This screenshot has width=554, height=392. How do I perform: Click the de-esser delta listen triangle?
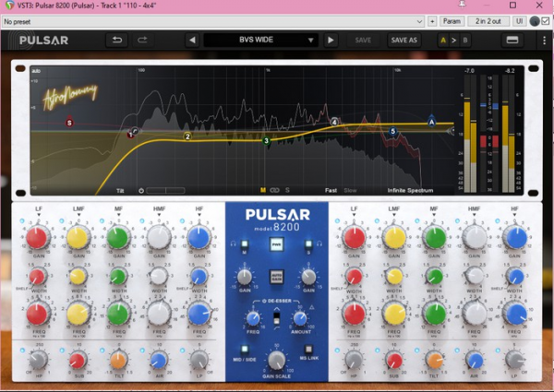tap(312, 307)
